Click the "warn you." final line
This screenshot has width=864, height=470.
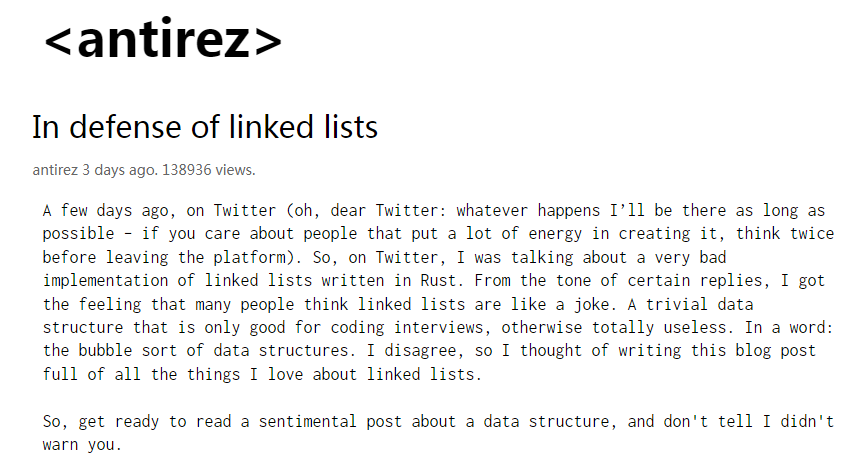tap(82, 445)
